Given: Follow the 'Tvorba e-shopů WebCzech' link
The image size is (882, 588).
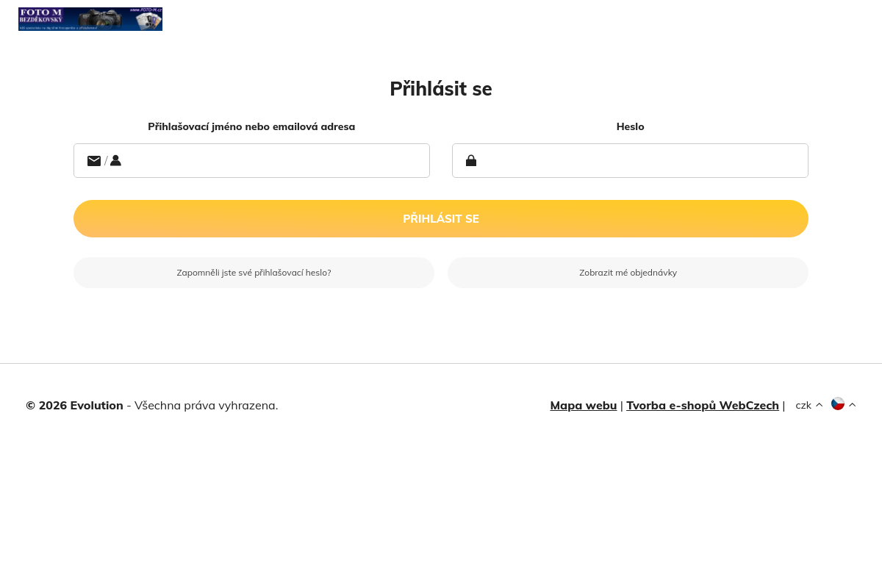Looking at the screenshot, I should click(x=702, y=405).
